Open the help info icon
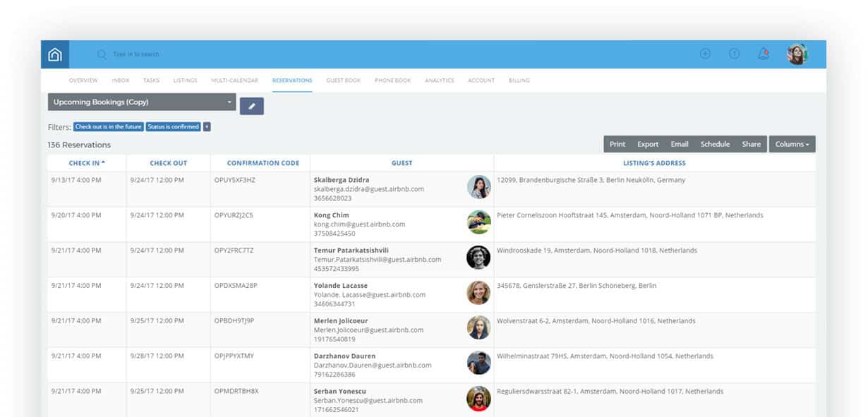Image resolution: width=868 pixels, height=417 pixels. (x=734, y=54)
